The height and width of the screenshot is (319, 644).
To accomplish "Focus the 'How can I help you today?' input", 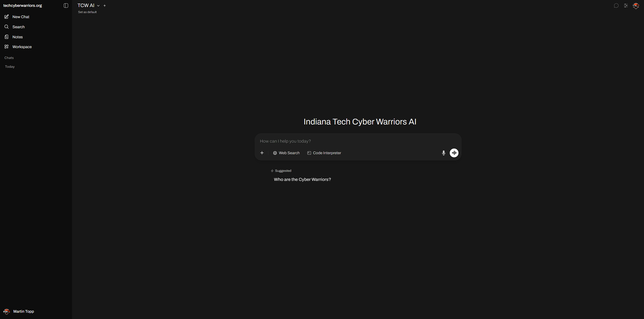I will click(x=358, y=141).
